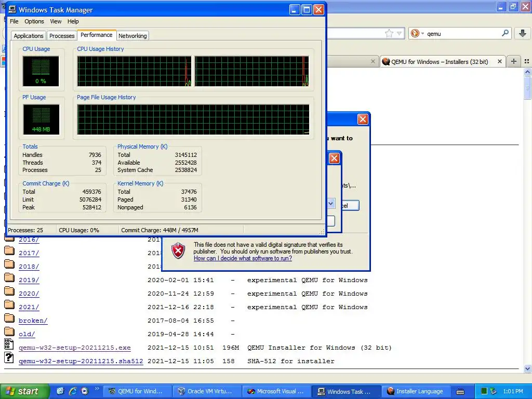Image resolution: width=532 pixels, height=399 pixels.
Task: Open How can I decide what software link
Action: pos(243,258)
